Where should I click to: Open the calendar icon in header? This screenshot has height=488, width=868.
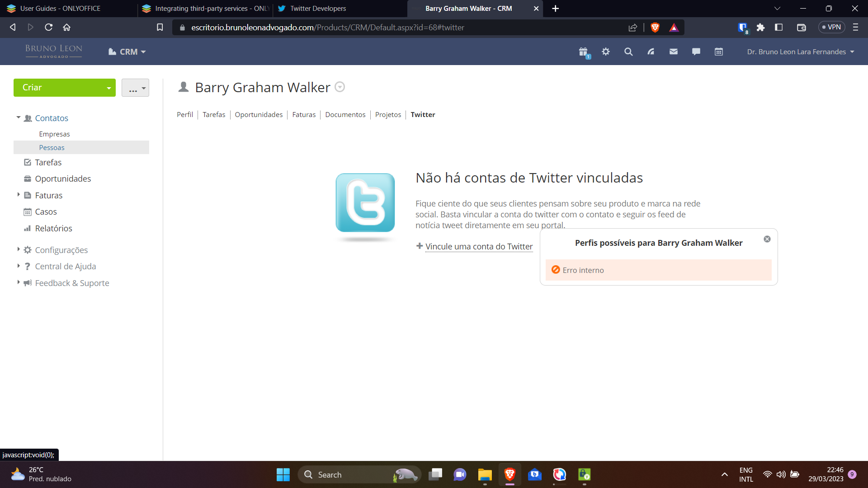coord(719,52)
